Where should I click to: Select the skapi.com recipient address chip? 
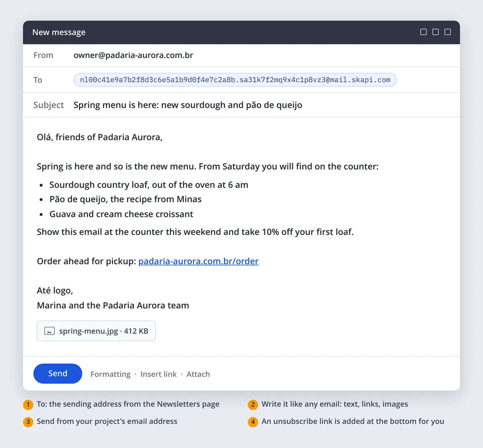point(235,80)
